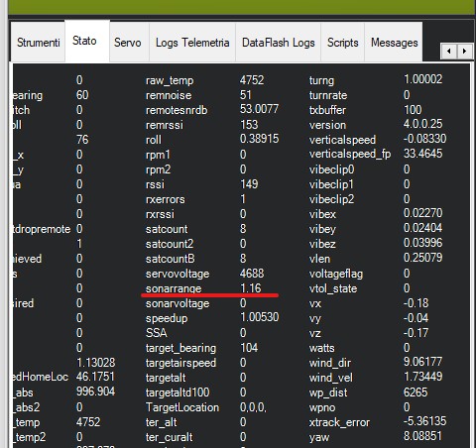Click the verticalspeed_fp label
476x448 pixels.
coord(350,154)
